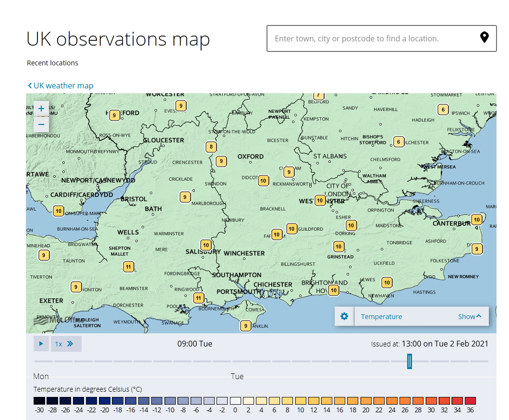Click the Recent locations text
509x420 pixels.
[x=52, y=63]
